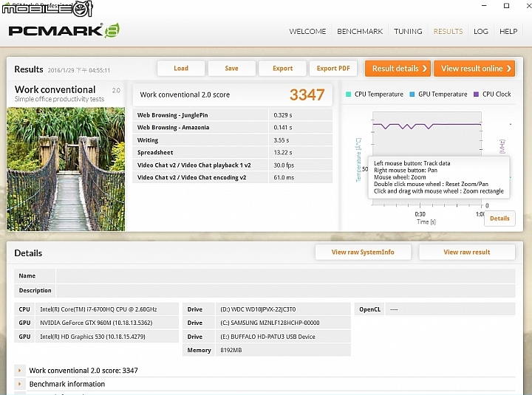
Task: Minimize the PCMark window
Action: point(484,5)
